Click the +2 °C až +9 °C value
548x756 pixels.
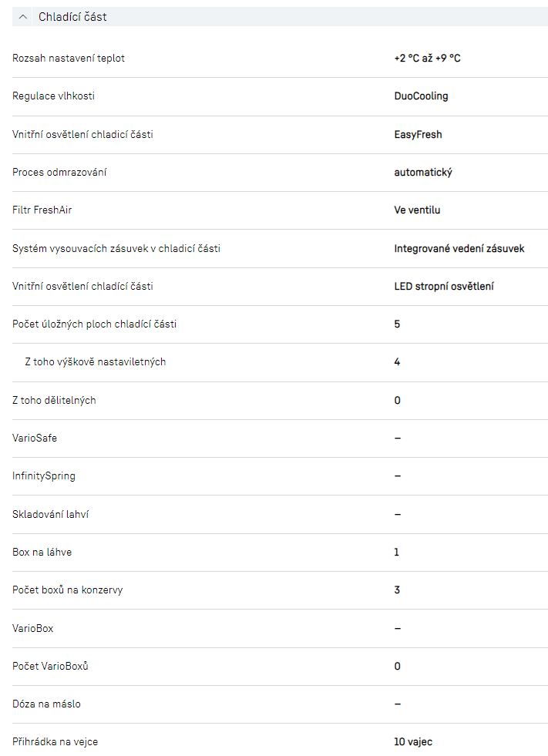(x=427, y=59)
